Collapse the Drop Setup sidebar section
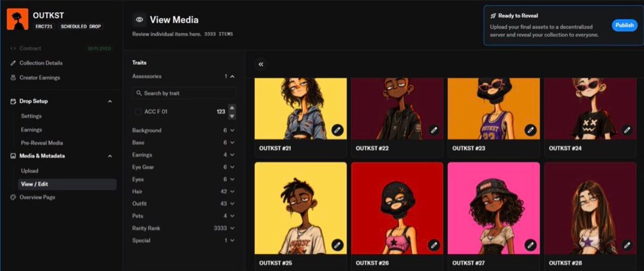The width and height of the screenshot is (644, 271). pyautogui.click(x=109, y=101)
